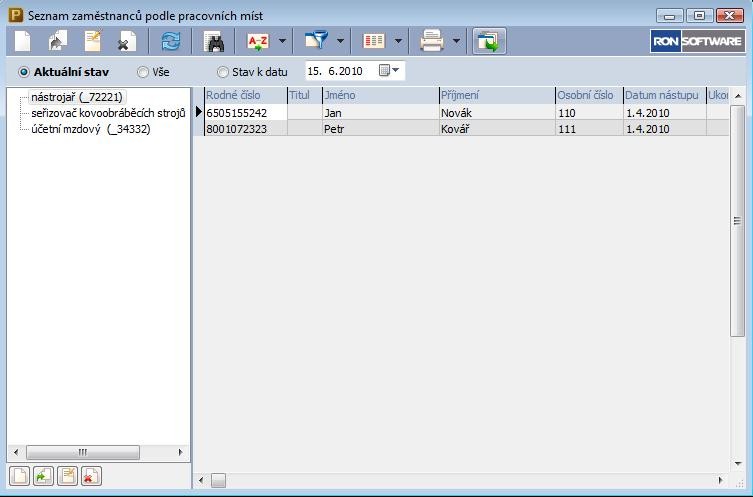Select the Stav k datu radio button
The height and width of the screenshot is (497, 753).
point(222,73)
